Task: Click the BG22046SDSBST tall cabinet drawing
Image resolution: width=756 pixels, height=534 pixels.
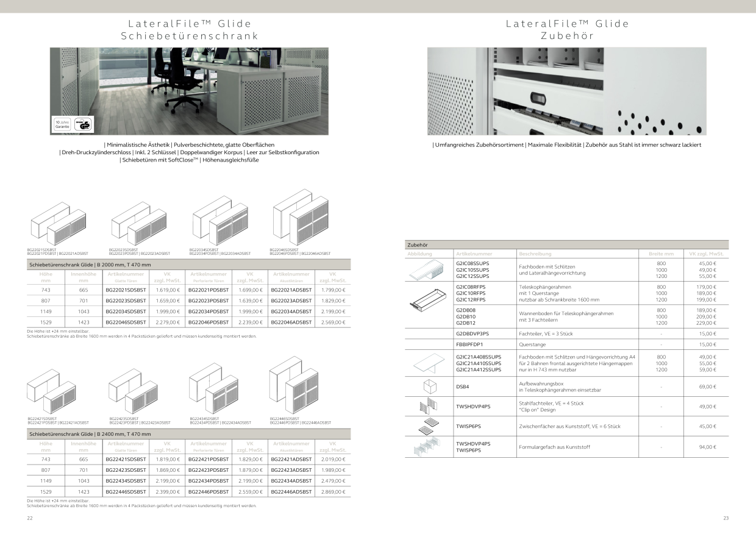Action: [x=301, y=218]
